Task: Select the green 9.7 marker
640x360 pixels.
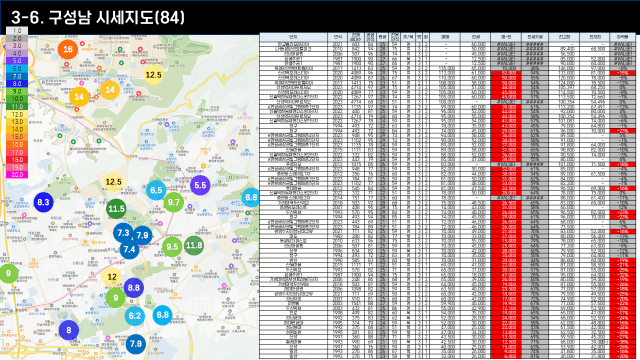Action: pos(173,202)
